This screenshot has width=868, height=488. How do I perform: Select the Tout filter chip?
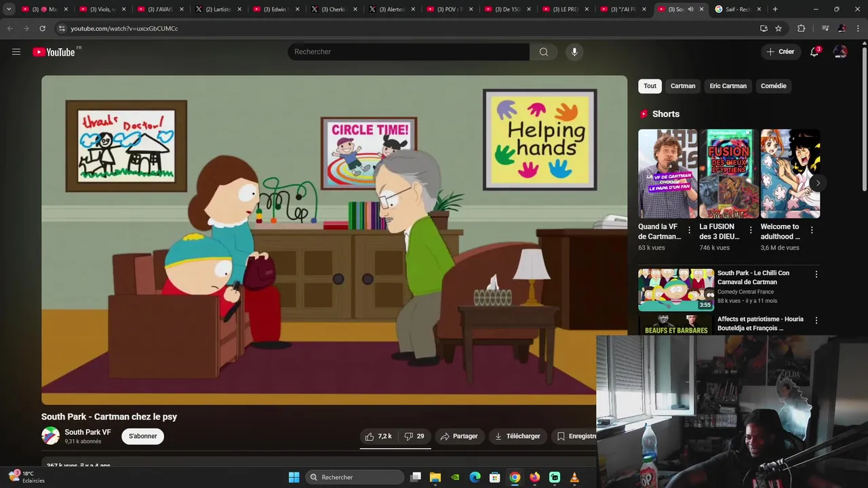[650, 86]
